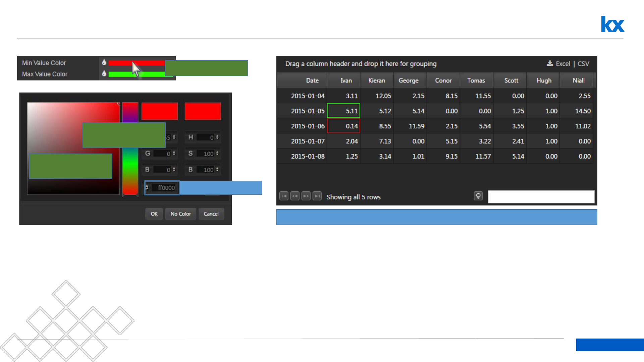Click the G value stepper arrows

(x=174, y=153)
